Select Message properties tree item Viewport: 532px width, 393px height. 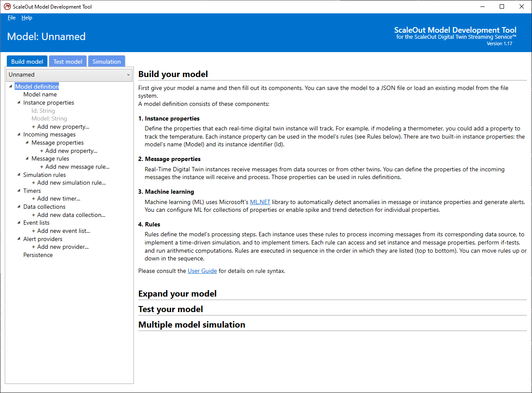pos(58,142)
